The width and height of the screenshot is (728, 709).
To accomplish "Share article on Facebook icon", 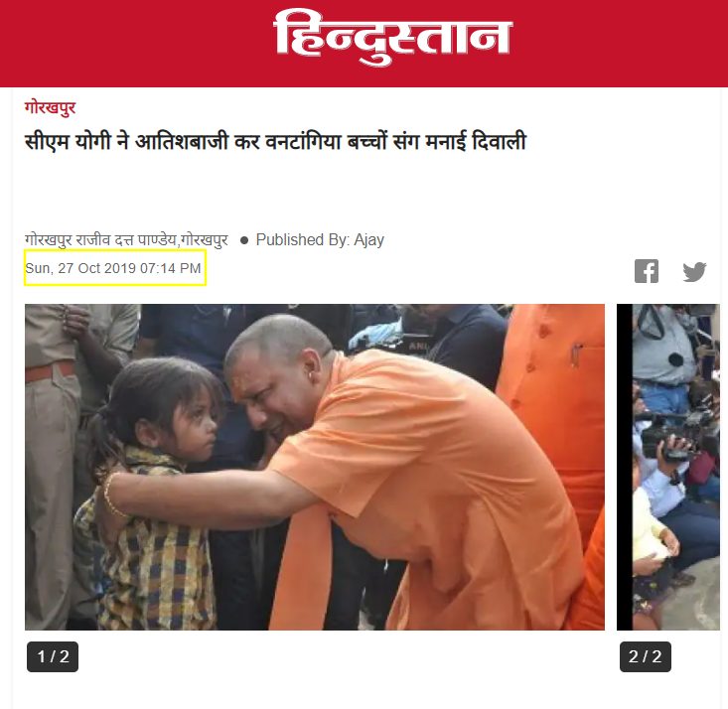I will click(647, 271).
